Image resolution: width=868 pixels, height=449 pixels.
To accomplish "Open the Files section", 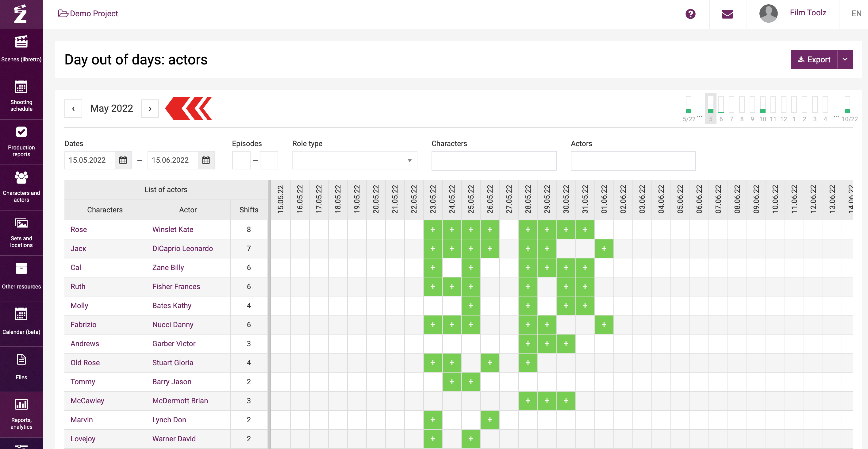I will (21, 369).
